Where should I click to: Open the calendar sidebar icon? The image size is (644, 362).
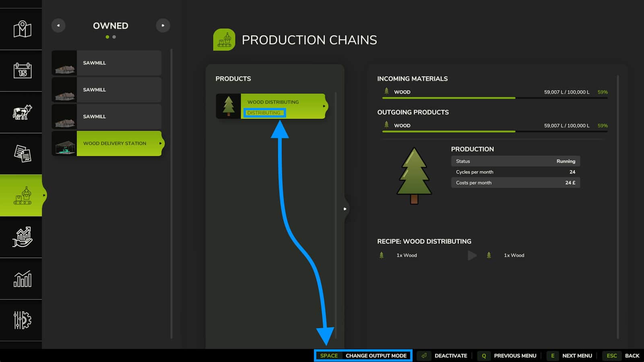point(22,71)
